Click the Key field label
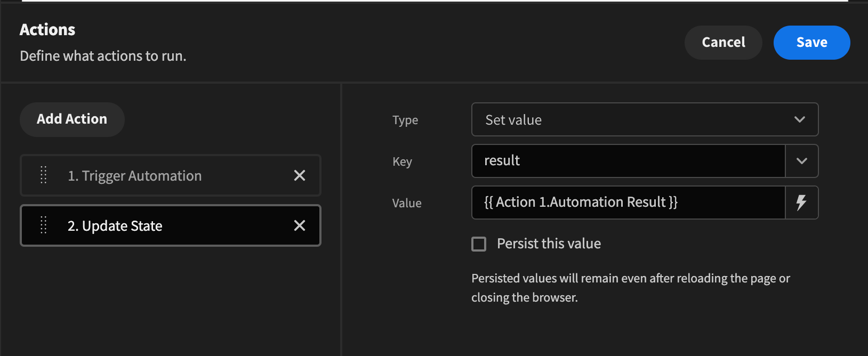 402,161
